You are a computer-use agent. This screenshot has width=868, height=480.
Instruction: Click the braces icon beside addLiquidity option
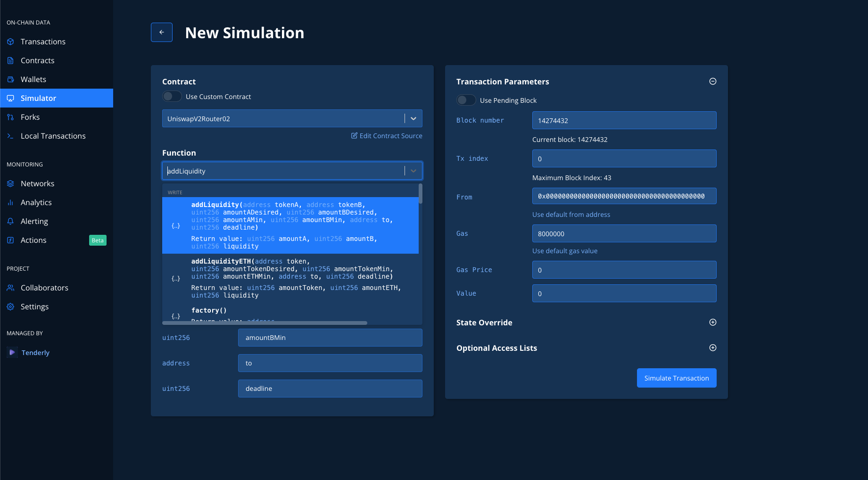176,226
